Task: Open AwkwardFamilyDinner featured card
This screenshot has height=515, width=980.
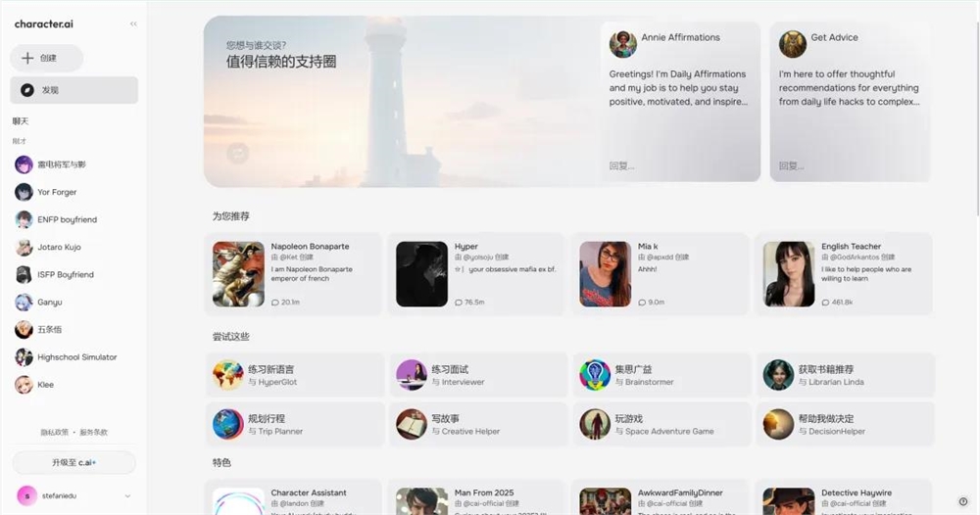Action: point(660,497)
